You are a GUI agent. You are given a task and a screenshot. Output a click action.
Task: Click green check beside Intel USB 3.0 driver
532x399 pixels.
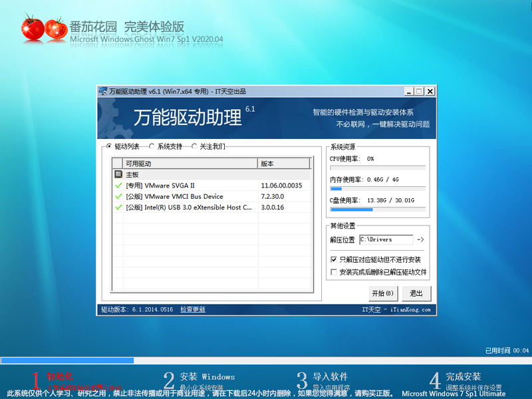click(120, 207)
